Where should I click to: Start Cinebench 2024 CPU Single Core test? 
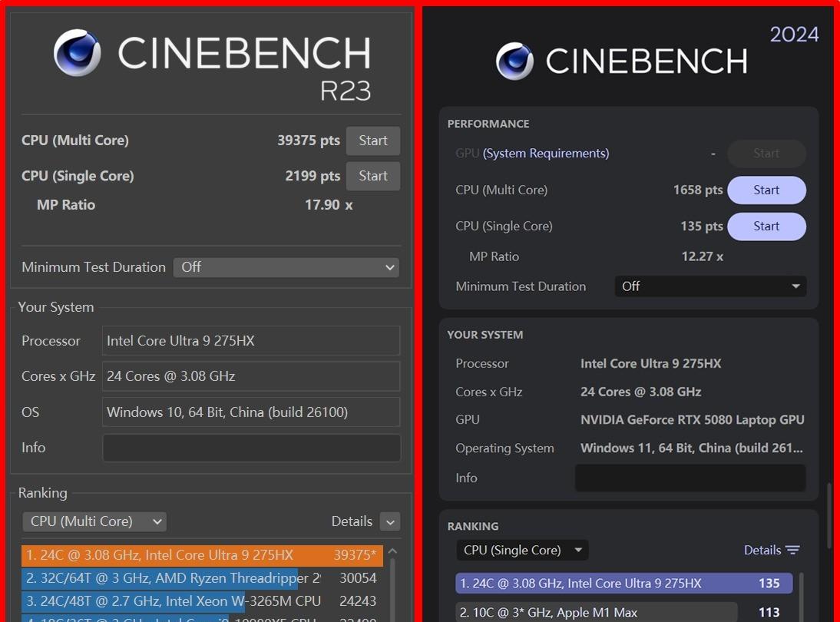766,227
